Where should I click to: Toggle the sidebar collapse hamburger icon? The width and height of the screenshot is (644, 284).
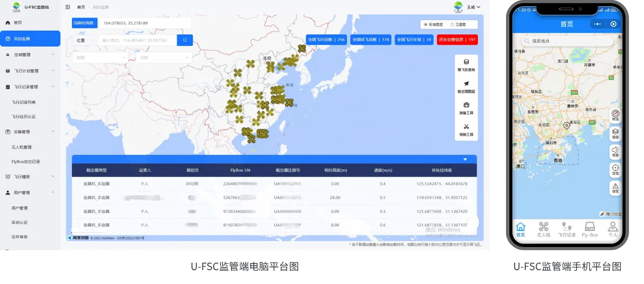[x=68, y=7]
